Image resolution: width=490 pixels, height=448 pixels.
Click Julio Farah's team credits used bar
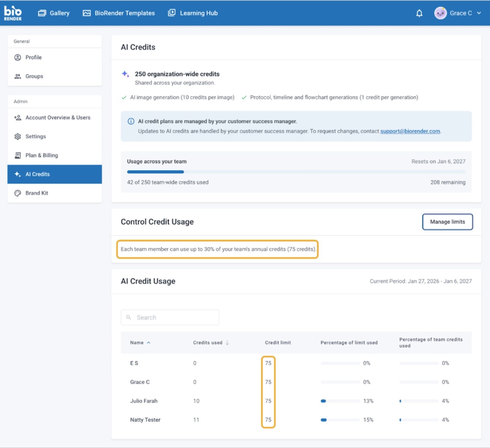tap(419, 401)
